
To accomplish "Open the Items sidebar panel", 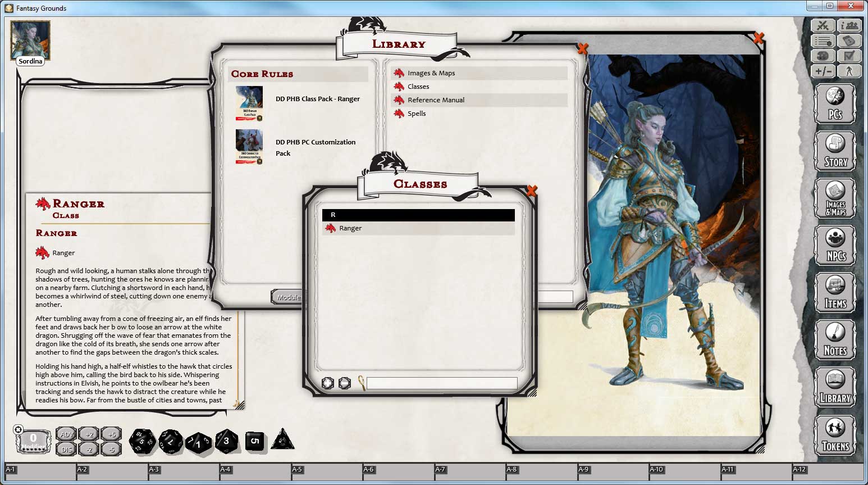I will pos(835,293).
